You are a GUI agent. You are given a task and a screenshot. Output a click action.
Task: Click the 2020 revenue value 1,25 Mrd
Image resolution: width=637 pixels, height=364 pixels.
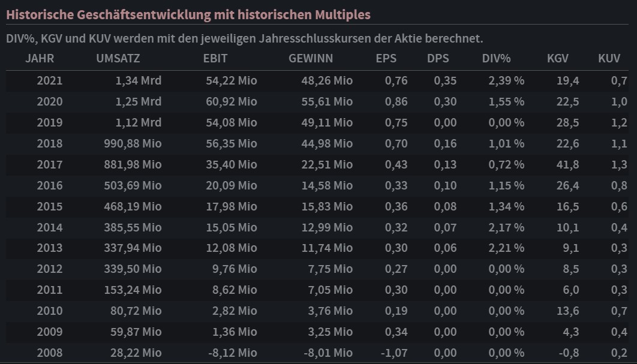[x=139, y=102]
